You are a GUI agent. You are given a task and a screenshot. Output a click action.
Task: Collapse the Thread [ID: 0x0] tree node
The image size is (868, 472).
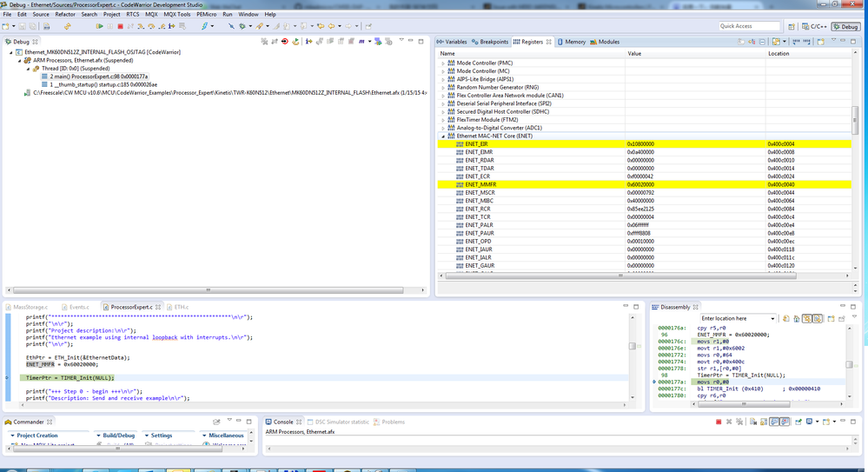pyautogui.click(x=28, y=69)
